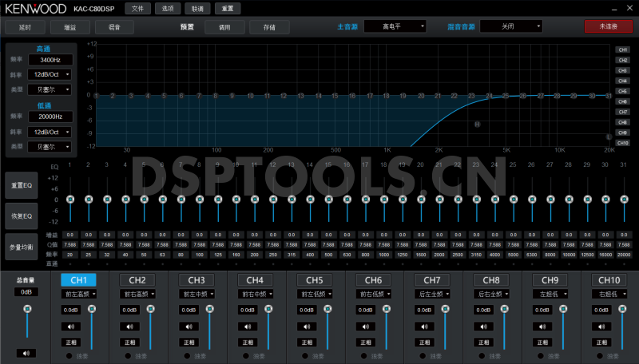Click the CH5 mute speaker icon
This screenshot has height=364, width=639.
tap(307, 326)
